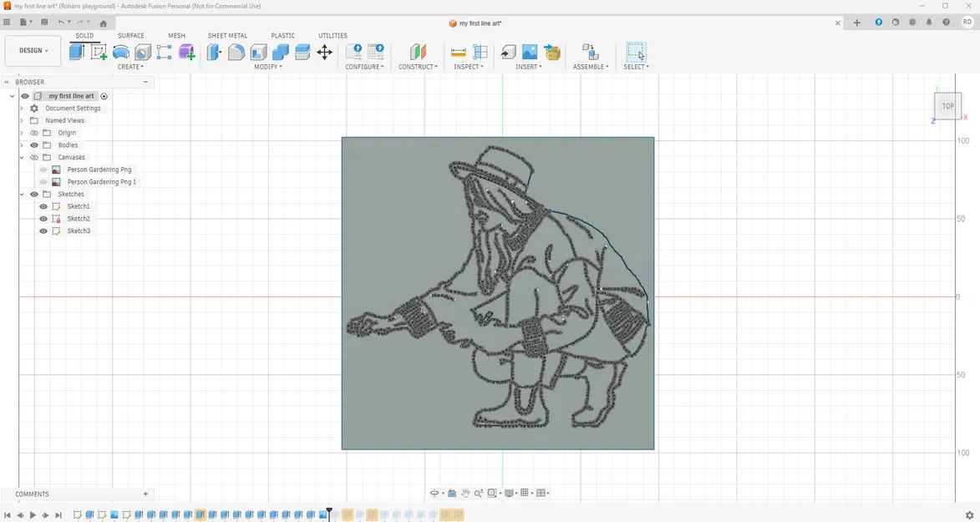Switch to the Sheet Metal tab
This screenshot has height=522, width=980.
coord(227,35)
